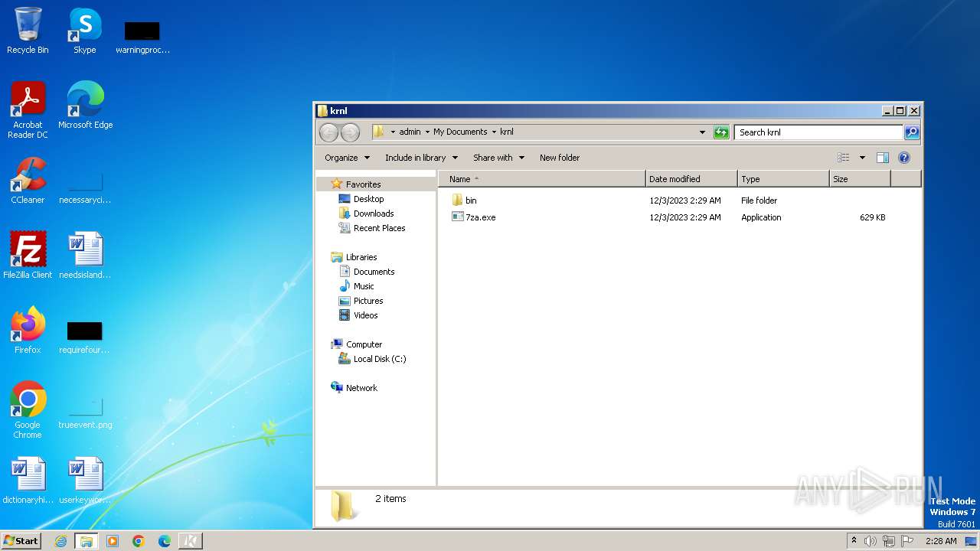Open Local Disk (C:) in the tree
Image resolution: width=980 pixels, height=551 pixels.
click(379, 359)
